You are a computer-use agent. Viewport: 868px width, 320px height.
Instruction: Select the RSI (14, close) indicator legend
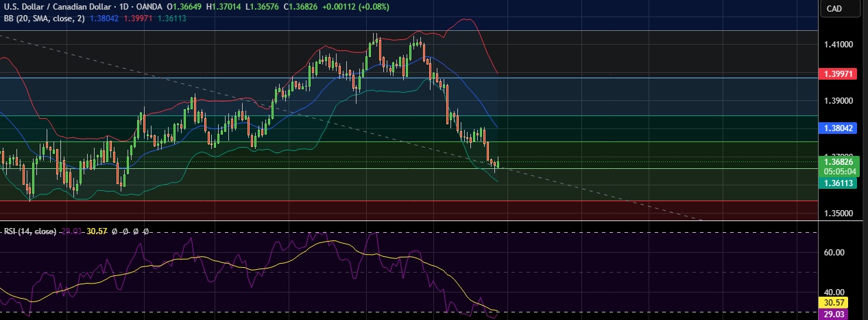pos(30,232)
